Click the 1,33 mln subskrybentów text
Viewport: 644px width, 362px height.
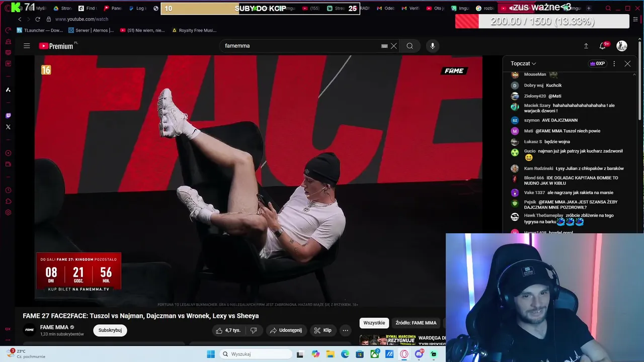tap(62, 334)
